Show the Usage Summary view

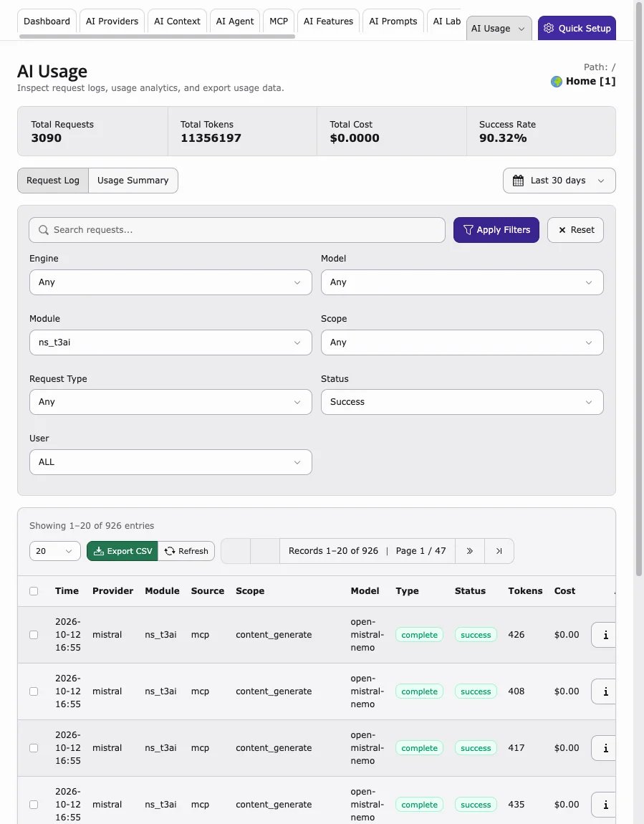133,181
